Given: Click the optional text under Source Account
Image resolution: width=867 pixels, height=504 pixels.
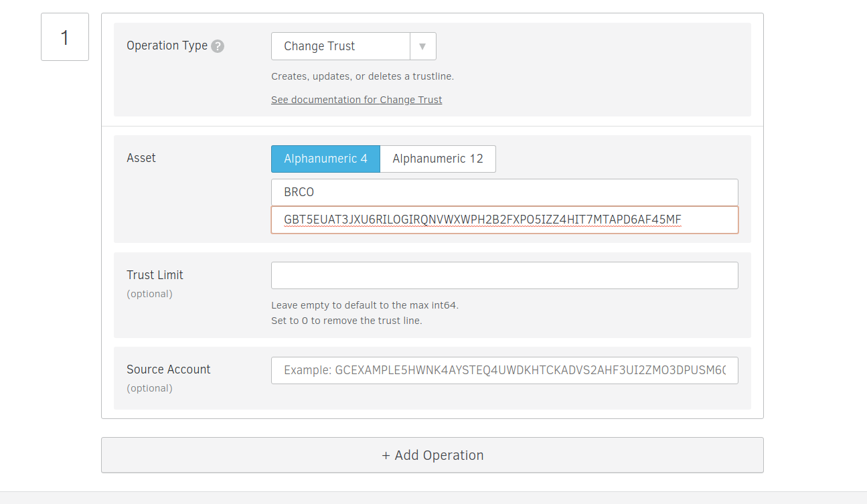Looking at the screenshot, I should pos(149,388).
